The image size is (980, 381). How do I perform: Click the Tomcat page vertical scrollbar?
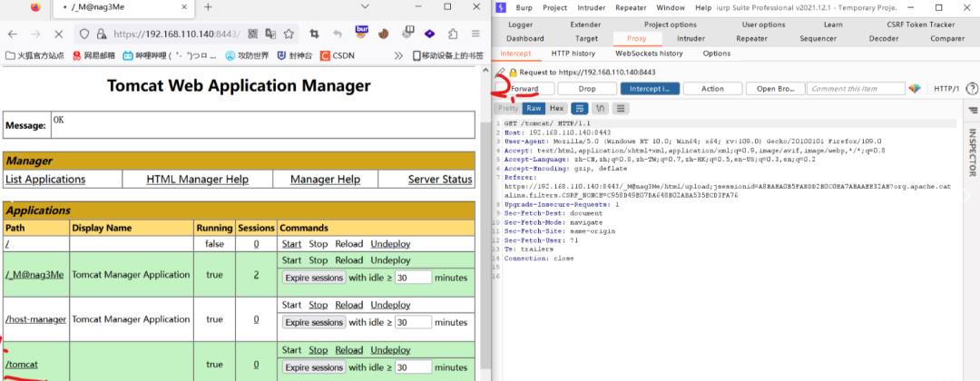(485, 244)
